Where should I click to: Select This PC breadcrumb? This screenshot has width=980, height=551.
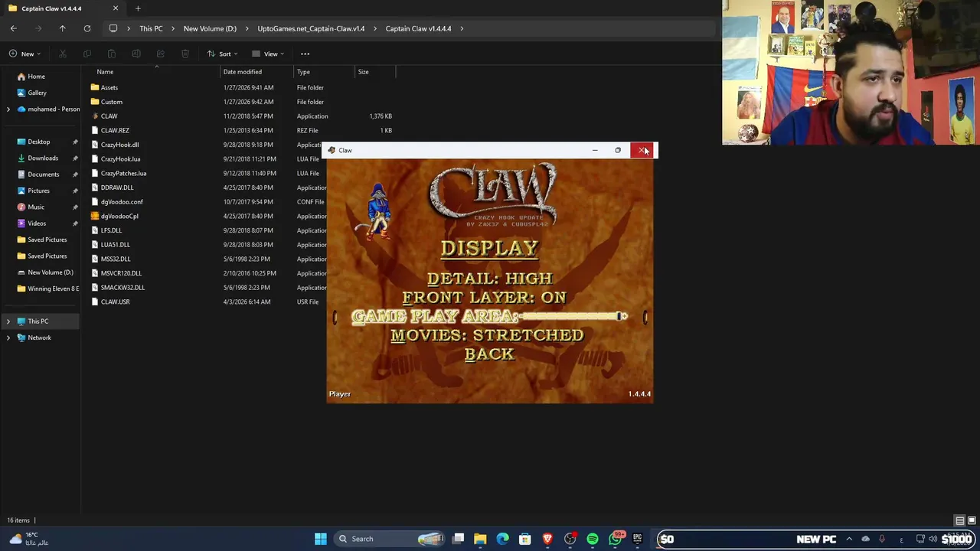pos(151,28)
